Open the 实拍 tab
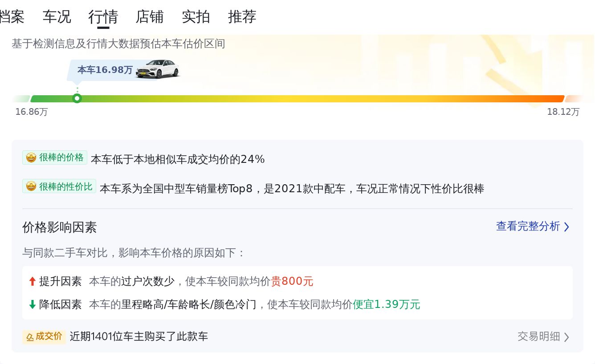The height and width of the screenshot is (364, 595). pos(196,17)
